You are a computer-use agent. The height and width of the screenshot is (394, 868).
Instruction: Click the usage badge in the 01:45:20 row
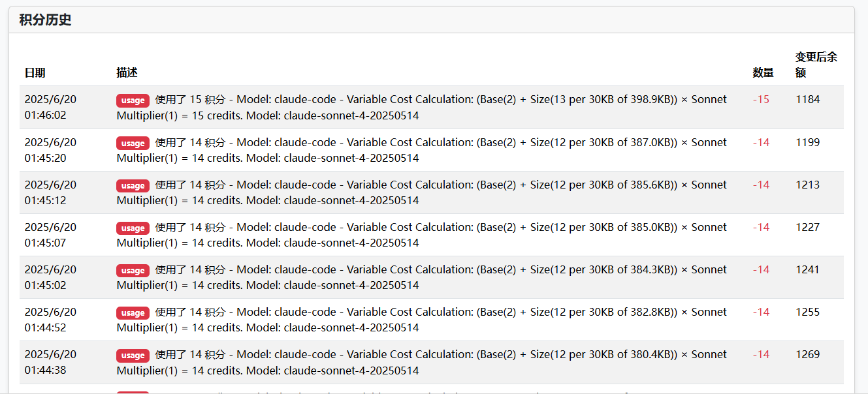pyautogui.click(x=133, y=143)
